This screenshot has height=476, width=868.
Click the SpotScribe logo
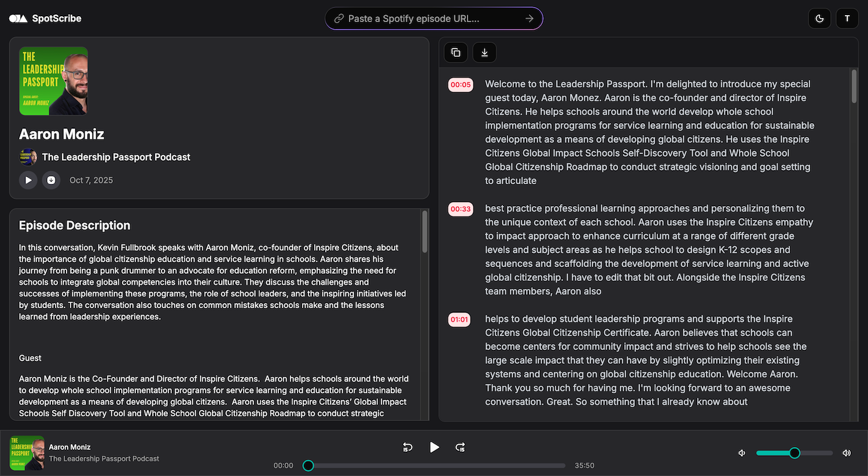click(x=45, y=19)
